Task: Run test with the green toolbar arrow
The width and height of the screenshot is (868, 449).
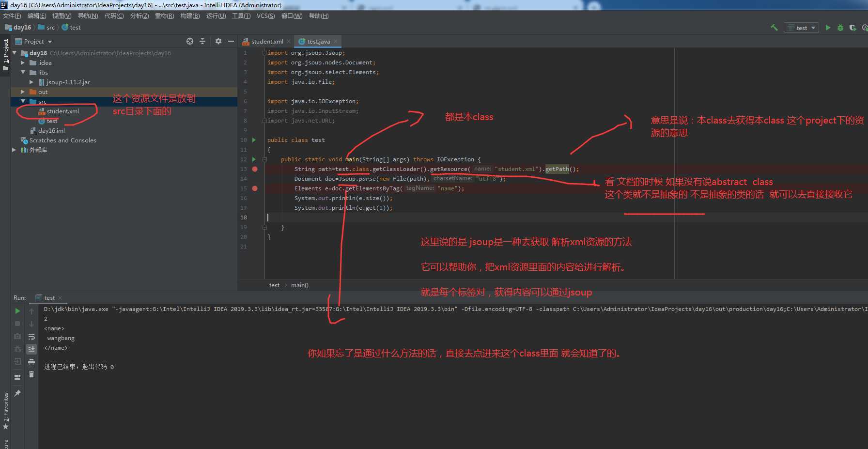Action: [828, 28]
